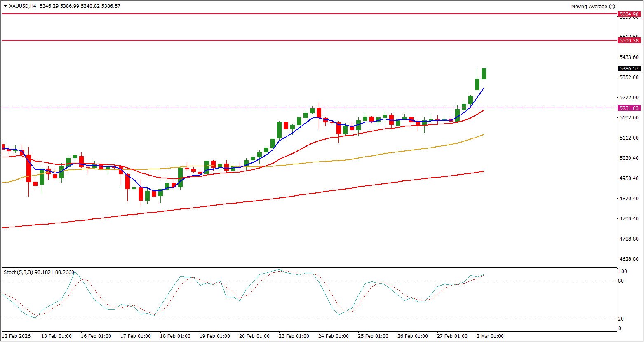
Task: Click the sad-face Expert Advisor status icon
Action: [x=612, y=7]
